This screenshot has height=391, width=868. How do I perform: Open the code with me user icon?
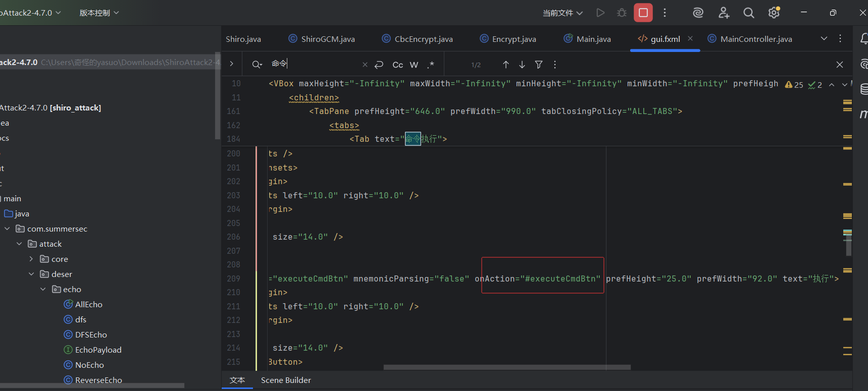pyautogui.click(x=724, y=13)
